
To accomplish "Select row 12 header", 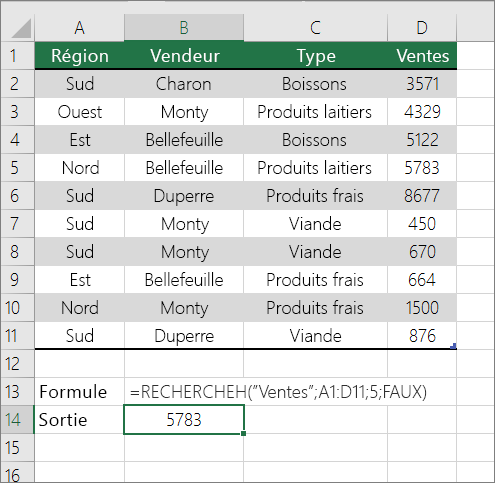I will tap(17, 364).
